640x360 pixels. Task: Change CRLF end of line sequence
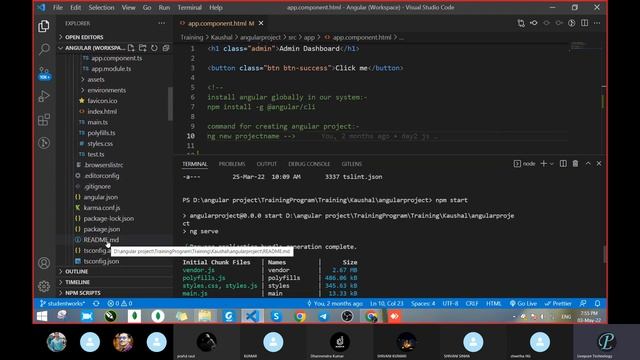pos(472,303)
